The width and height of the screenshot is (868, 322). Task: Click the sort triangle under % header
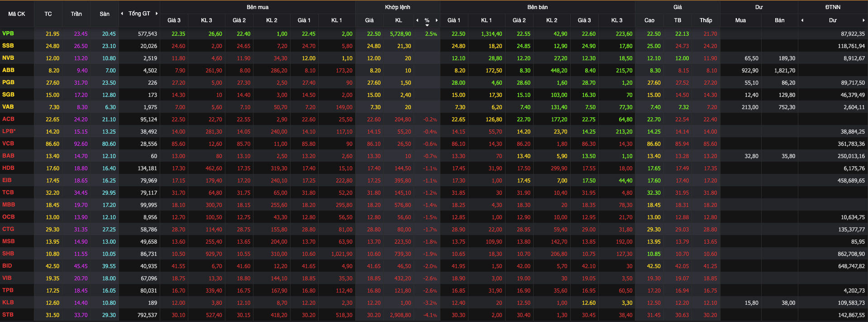point(427,25)
